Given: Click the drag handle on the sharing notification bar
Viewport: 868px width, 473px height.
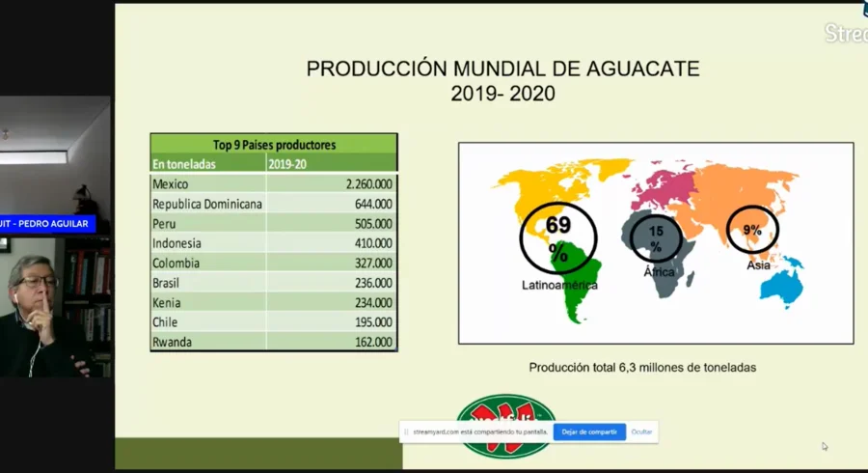Looking at the screenshot, I should pyautogui.click(x=406, y=432).
